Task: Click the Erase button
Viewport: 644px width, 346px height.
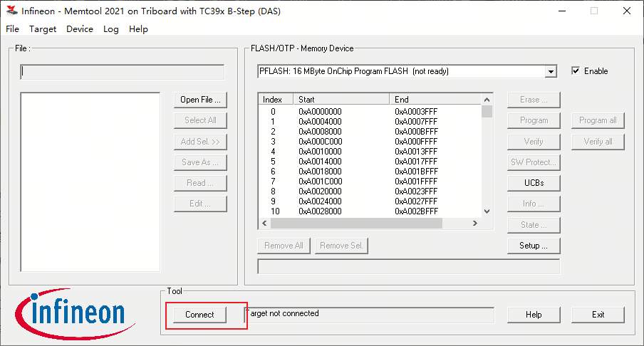Action: click(534, 100)
